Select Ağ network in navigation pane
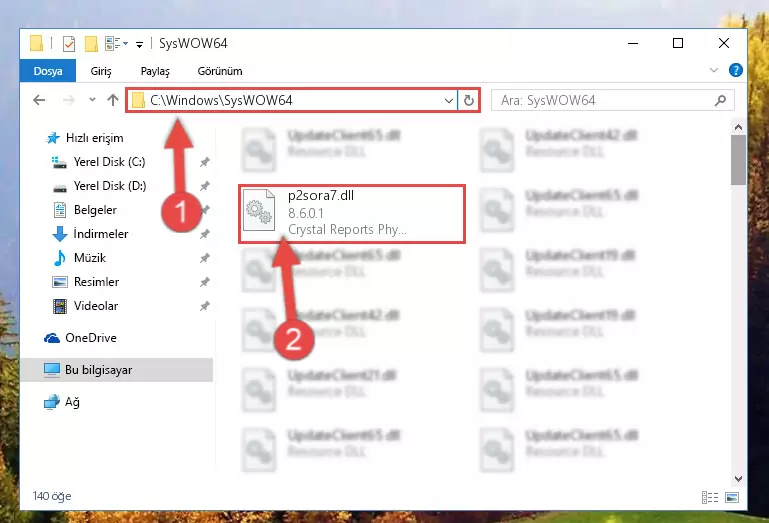The image size is (769, 523). click(72, 402)
